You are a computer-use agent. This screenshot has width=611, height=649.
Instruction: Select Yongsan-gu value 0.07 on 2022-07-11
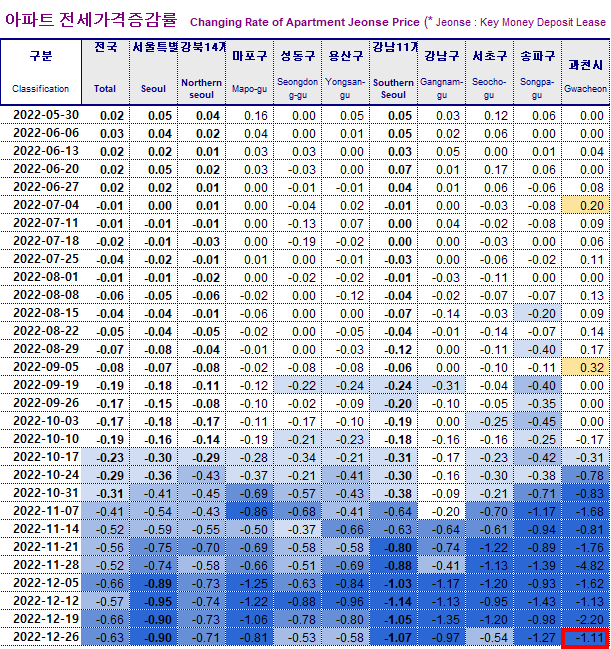point(346,224)
